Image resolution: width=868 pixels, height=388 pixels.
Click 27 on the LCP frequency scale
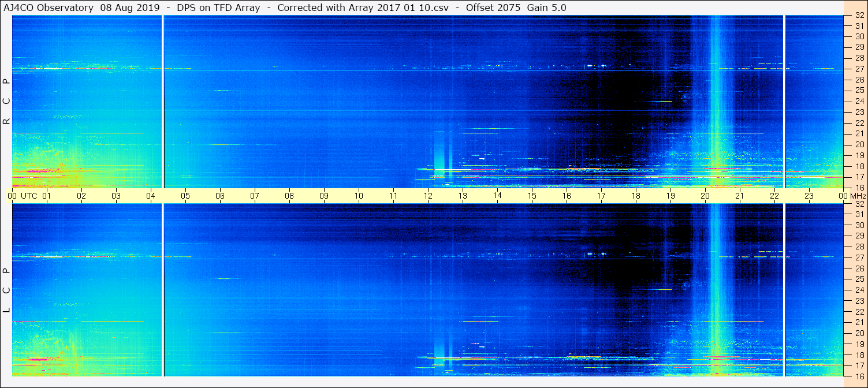point(859,258)
